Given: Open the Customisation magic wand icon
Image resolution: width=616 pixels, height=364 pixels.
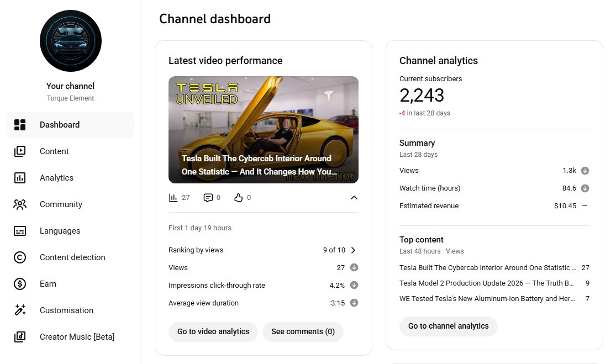Looking at the screenshot, I should 20,310.
